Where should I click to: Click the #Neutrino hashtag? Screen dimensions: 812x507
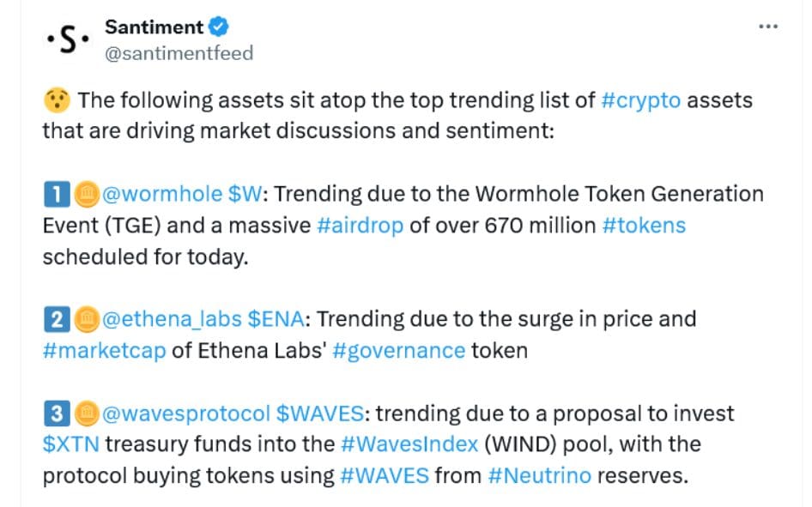click(x=542, y=474)
